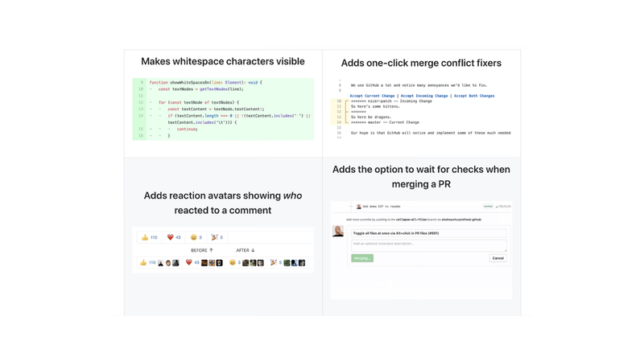Click party popper reaction in top row
This screenshot has height=362, width=644.
(217, 237)
